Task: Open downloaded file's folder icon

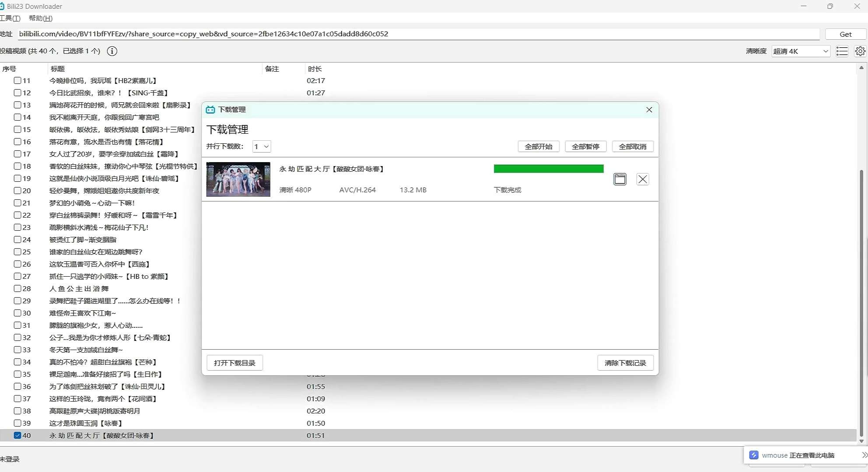Action: coord(620,179)
